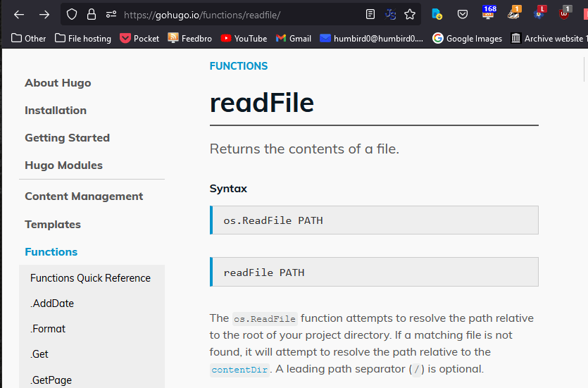
Task: Select the .GetPage function entry
Action: coord(51,380)
